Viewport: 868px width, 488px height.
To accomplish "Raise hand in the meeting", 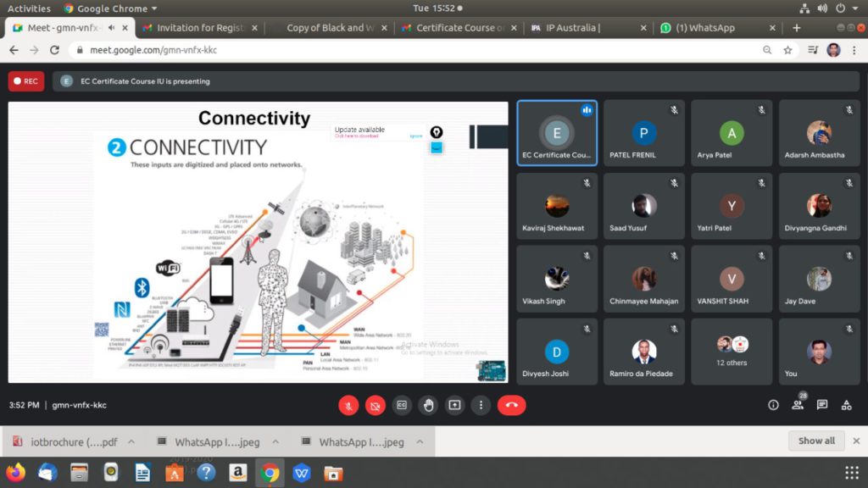I will point(428,405).
